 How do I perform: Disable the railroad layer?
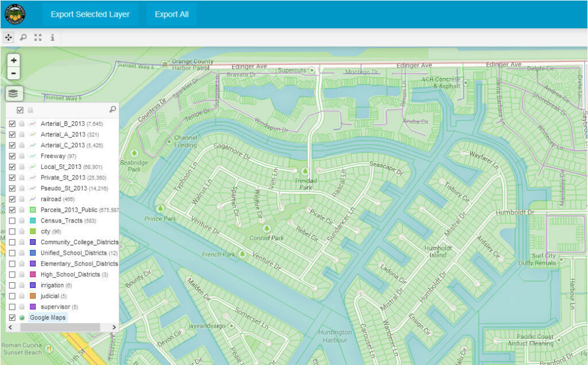pos(11,198)
